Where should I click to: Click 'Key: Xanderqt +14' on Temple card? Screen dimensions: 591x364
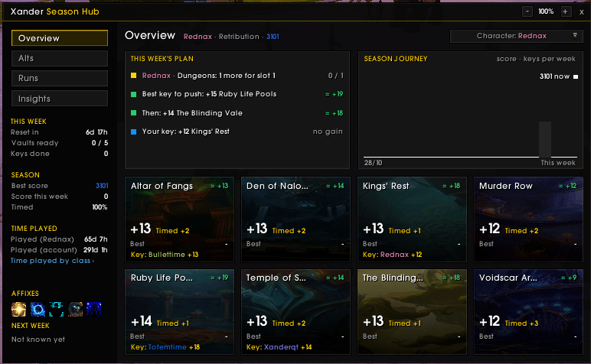click(x=279, y=347)
